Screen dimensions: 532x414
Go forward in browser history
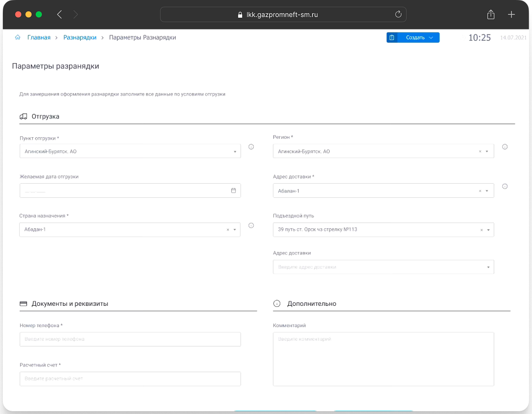pos(76,15)
